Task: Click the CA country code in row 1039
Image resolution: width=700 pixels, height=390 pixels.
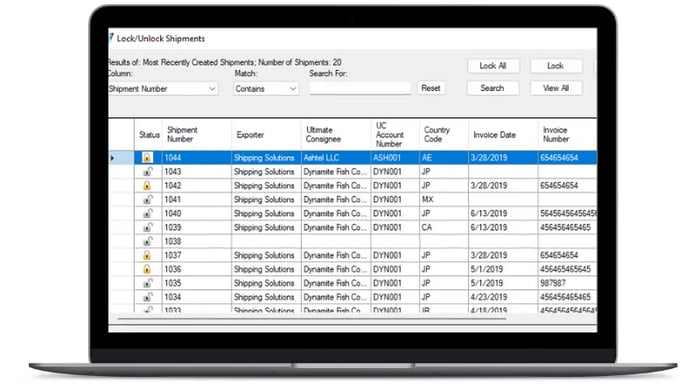Action: (444, 227)
